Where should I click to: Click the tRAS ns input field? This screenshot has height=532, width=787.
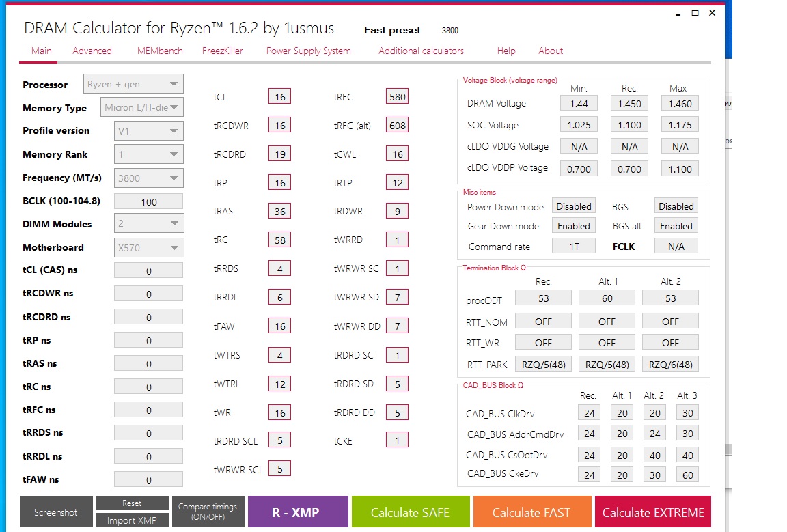coord(148,363)
